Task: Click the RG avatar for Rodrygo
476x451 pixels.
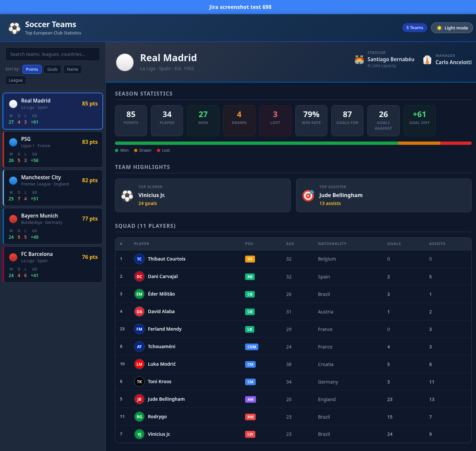Action: [139, 417]
